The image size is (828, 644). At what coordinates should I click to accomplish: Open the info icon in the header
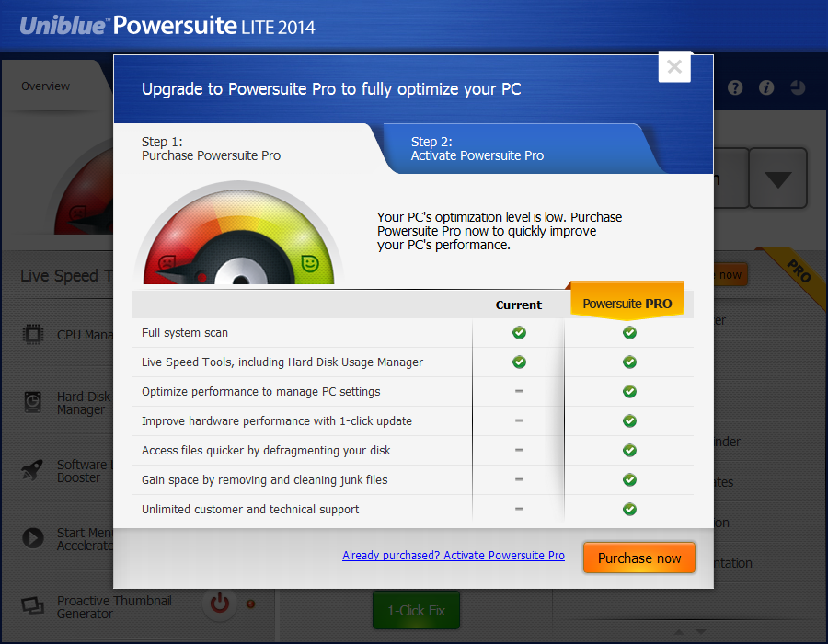tap(766, 87)
